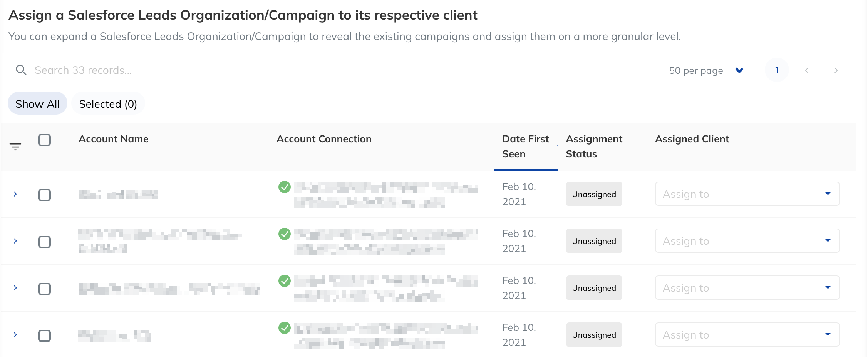The image size is (868, 357).
Task: Click the Unassigned badge in fourth row
Action: click(594, 335)
